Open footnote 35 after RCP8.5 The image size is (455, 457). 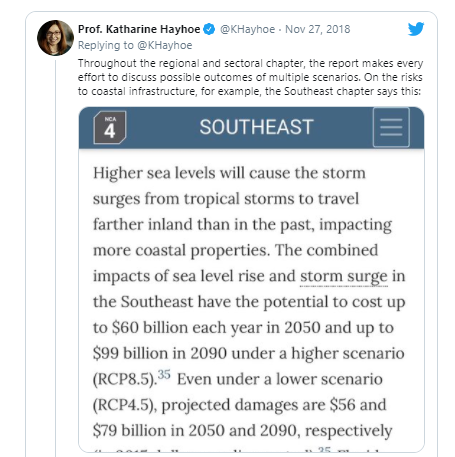(x=164, y=375)
